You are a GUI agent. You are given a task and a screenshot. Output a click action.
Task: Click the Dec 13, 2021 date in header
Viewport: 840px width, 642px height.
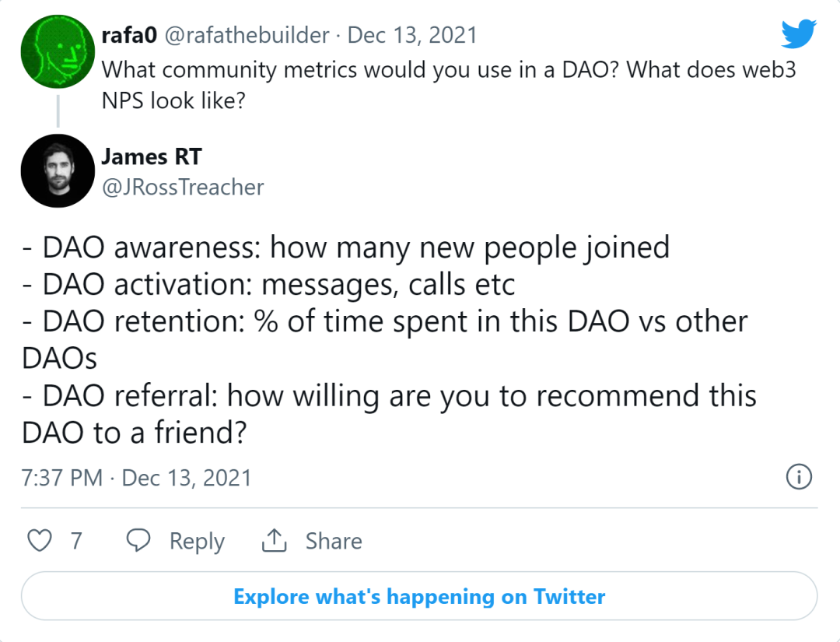pyautogui.click(x=412, y=35)
